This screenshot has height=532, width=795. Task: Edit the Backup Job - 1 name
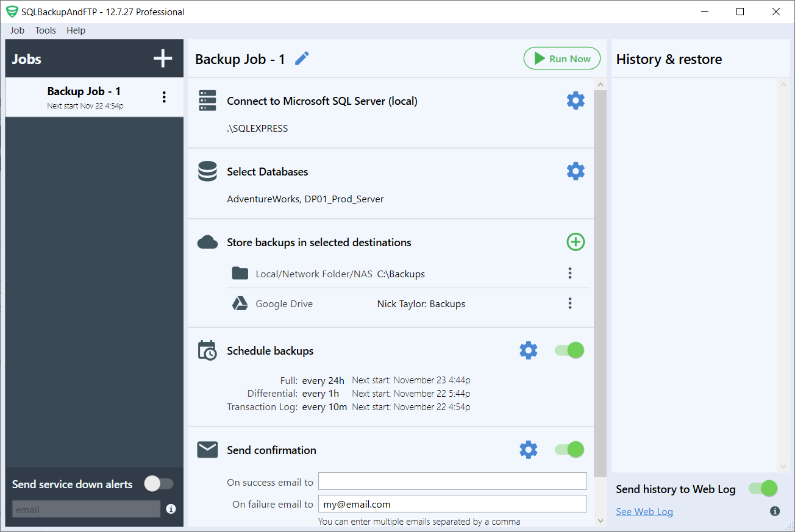click(301, 58)
